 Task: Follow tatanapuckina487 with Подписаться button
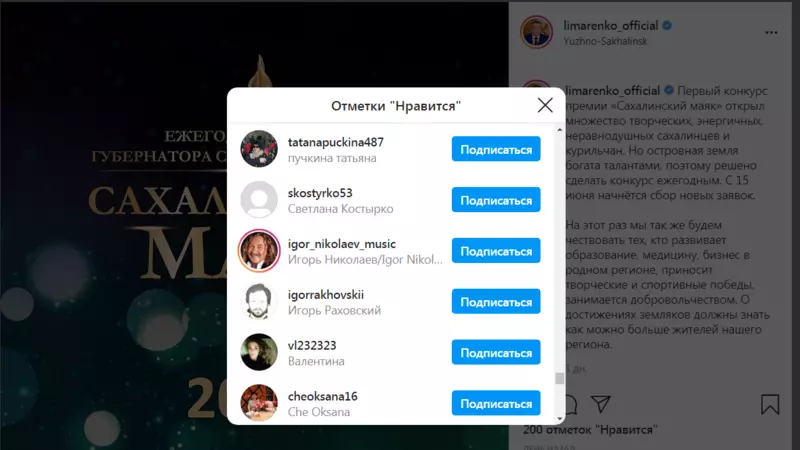496,149
